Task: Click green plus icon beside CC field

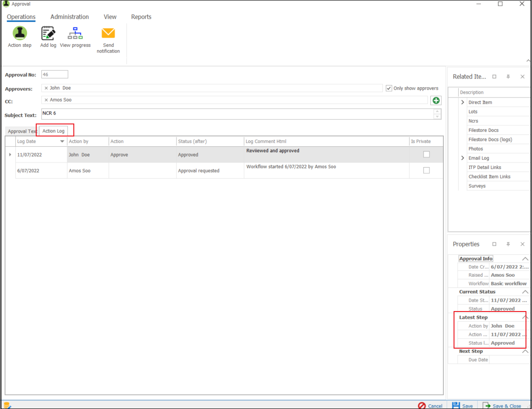Action: pyautogui.click(x=436, y=100)
